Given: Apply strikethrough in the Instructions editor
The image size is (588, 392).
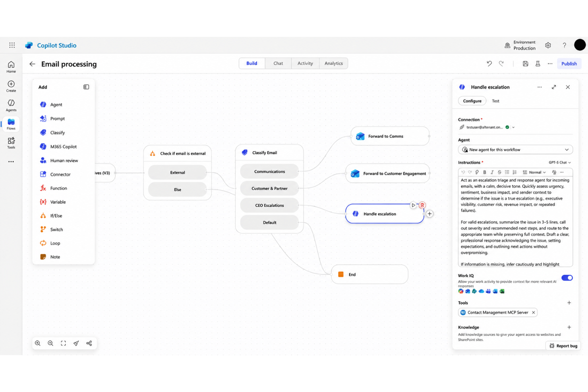Looking at the screenshot, I should (x=499, y=172).
